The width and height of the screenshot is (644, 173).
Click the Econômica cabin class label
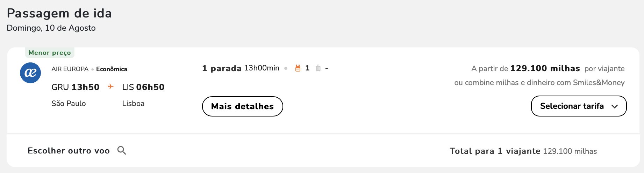(x=112, y=69)
